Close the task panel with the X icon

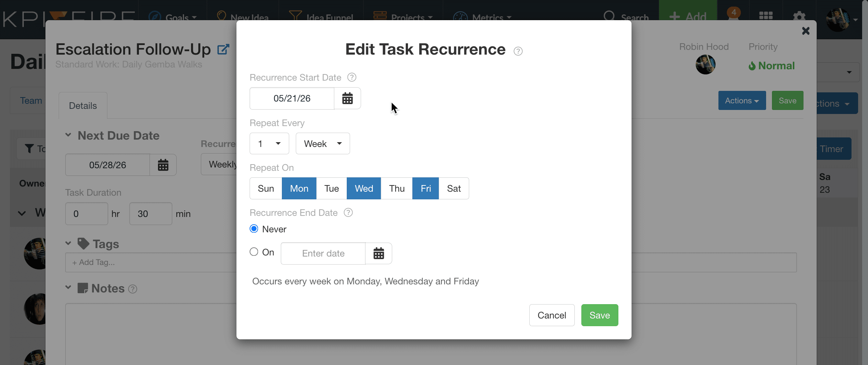806,31
